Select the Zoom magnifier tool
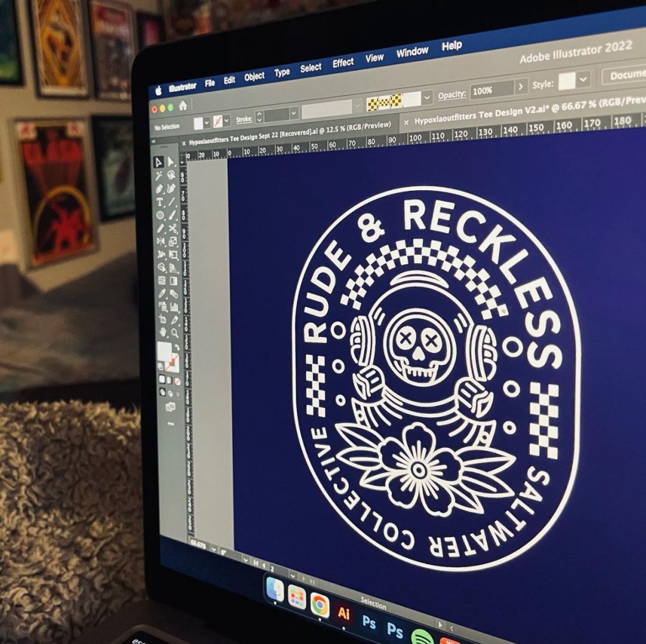Image resolution: width=646 pixels, height=644 pixels. pos(175,333)
